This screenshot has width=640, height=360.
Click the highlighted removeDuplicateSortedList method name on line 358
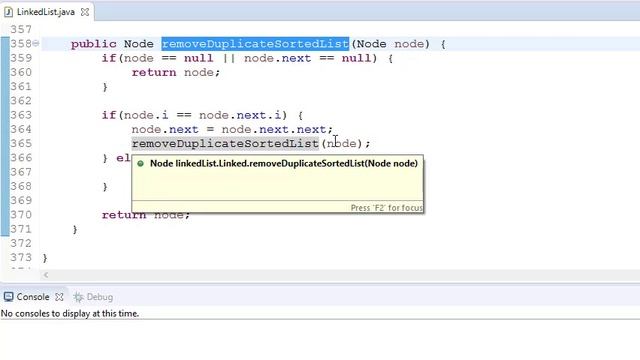tap(255, 44)
